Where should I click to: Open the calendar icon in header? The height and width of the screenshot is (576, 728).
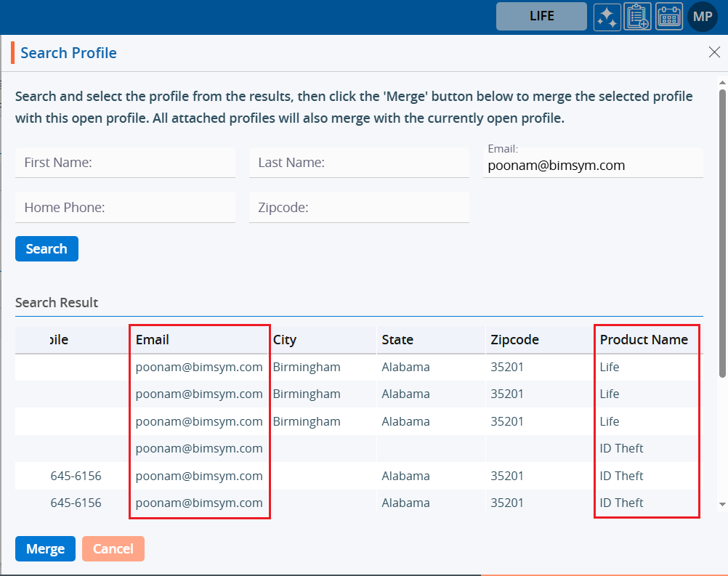669,17
